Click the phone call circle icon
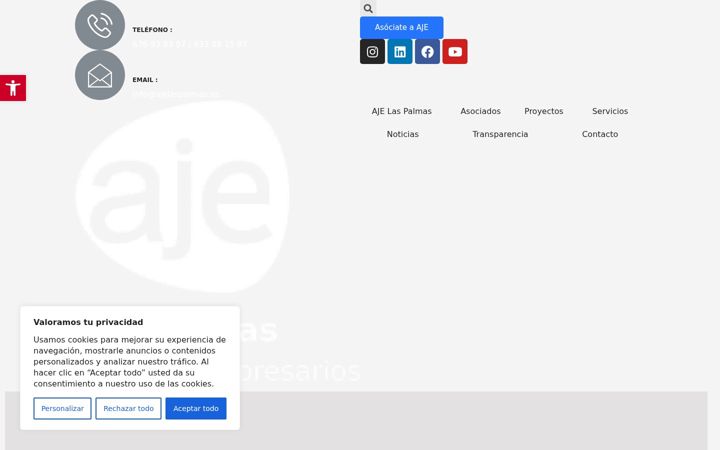720x450 pixels. tap(100, 25)
